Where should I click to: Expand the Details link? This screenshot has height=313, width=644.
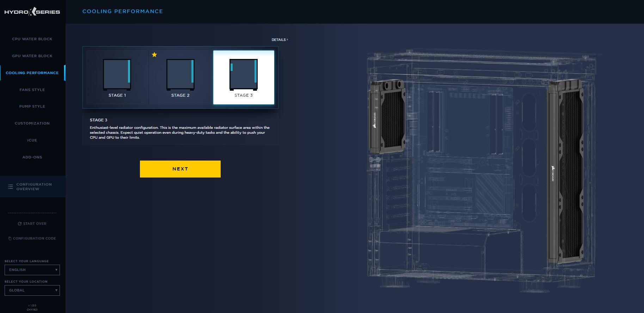click(x=280, y=40)
